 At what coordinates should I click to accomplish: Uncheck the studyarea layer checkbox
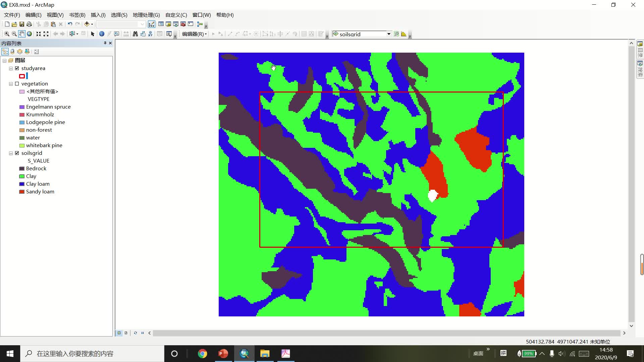pos(17,68)
